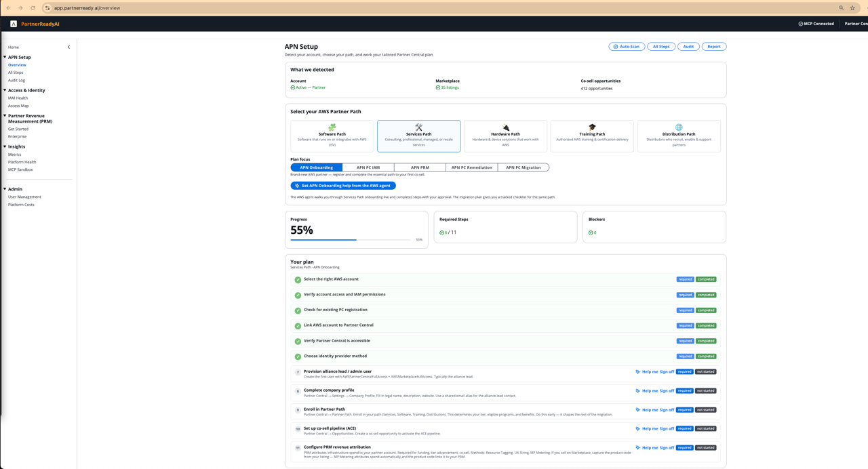The image size is (868, 469).
Task: Switch plan focus to APN Onboarding
Action: (317, 167)
